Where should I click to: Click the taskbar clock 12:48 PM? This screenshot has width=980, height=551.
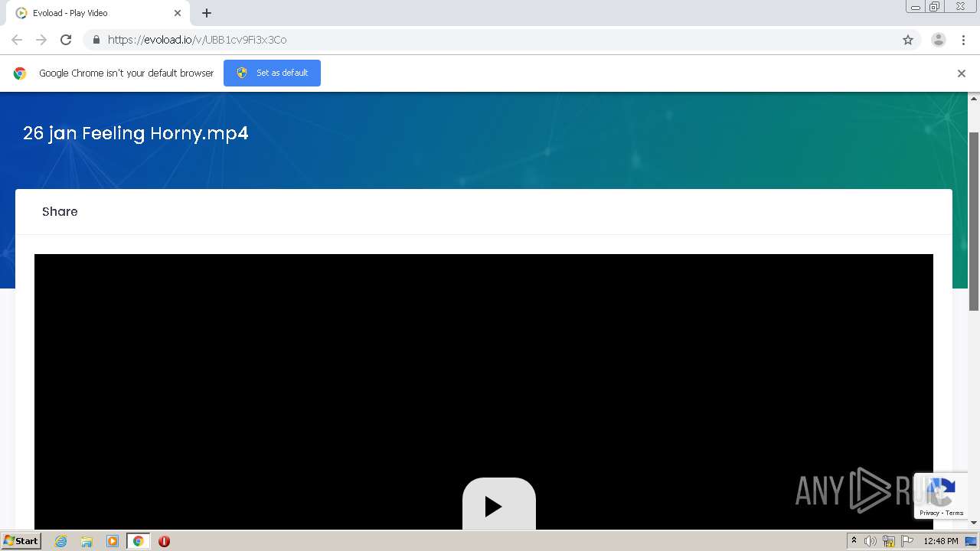tap(941, 541)
